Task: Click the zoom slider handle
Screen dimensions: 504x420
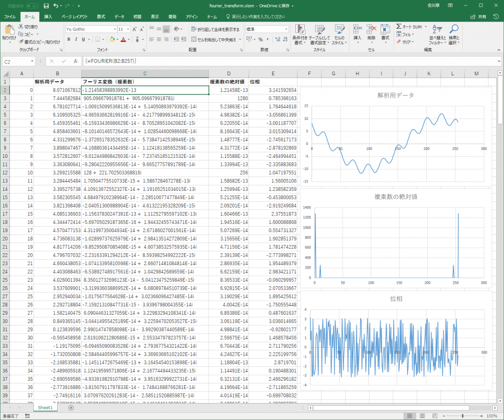Action: pos(463,416)
